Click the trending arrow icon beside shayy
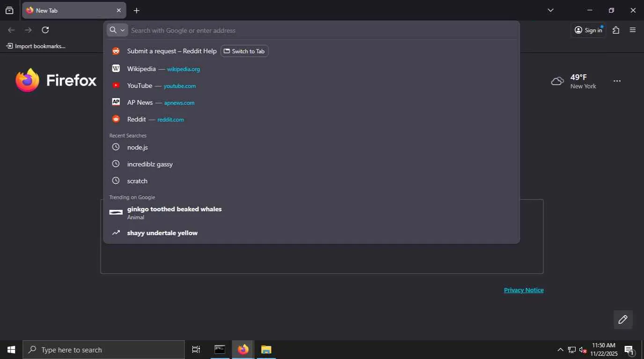This screenshot has width=644, height=359. pos(116,233)
